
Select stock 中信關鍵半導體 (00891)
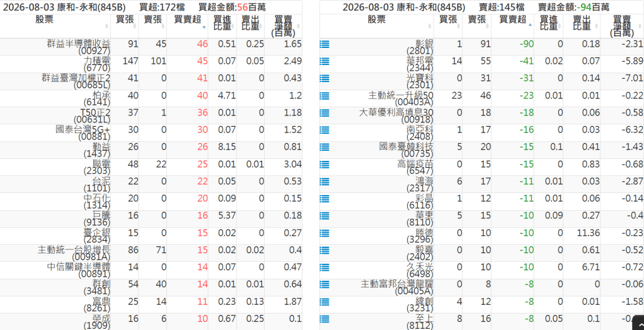[79, 270]
